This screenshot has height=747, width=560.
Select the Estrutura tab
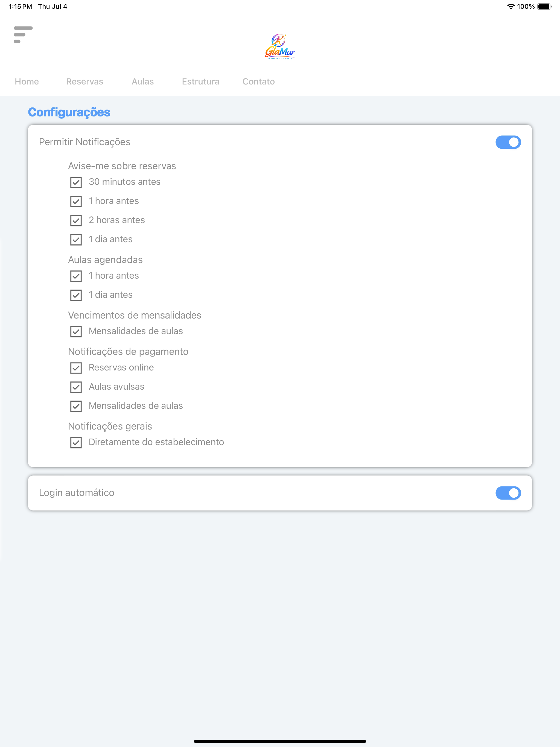[201, 81]
